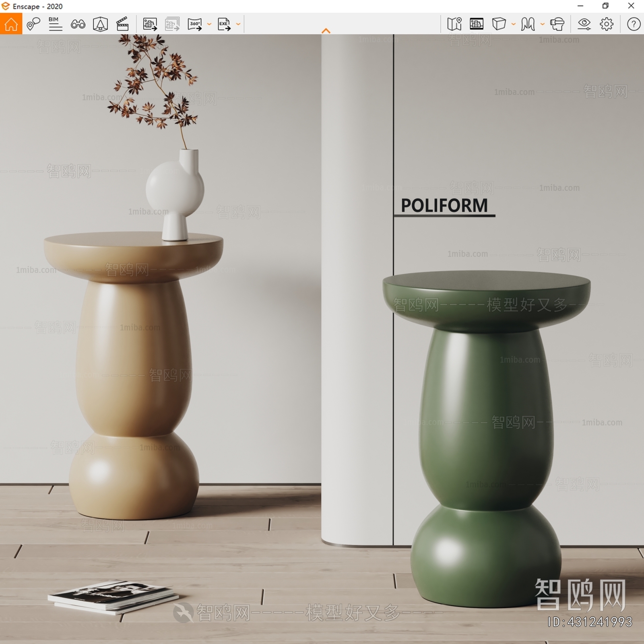Open the Help question mark icon
The width and height of the screenshot is (644, 644).
(x=634, y=24)
